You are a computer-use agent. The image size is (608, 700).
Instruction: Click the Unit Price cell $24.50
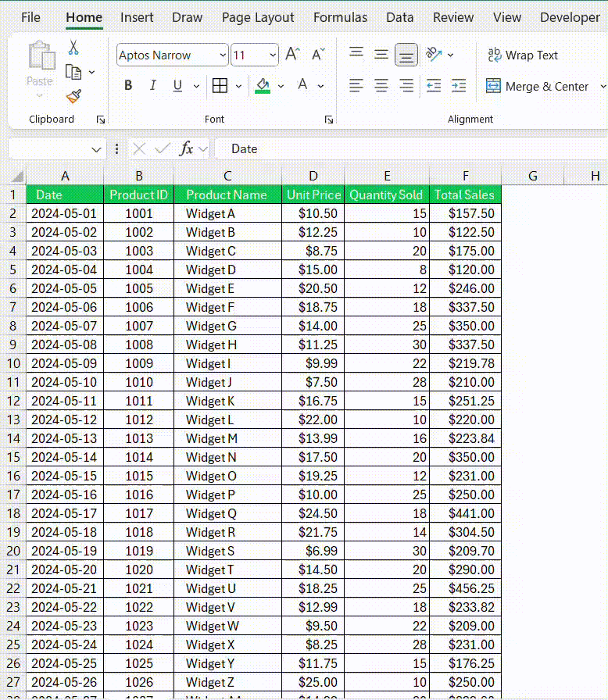[313, 513]
